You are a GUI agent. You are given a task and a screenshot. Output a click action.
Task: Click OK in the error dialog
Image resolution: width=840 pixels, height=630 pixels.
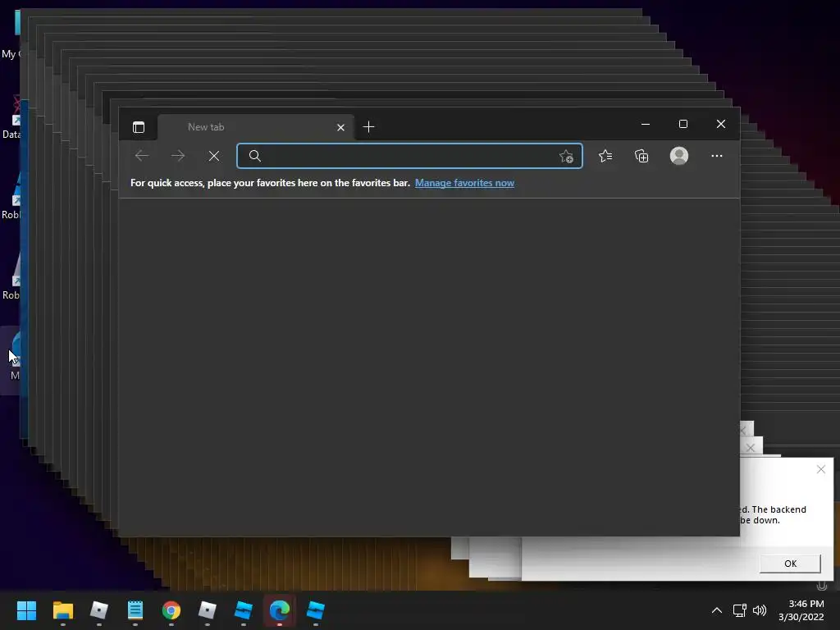tap(790, 564)
